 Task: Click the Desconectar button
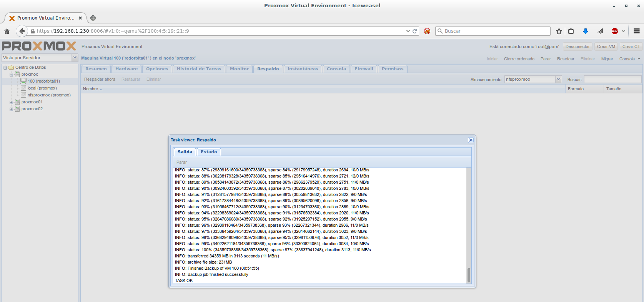pos(577,46)
